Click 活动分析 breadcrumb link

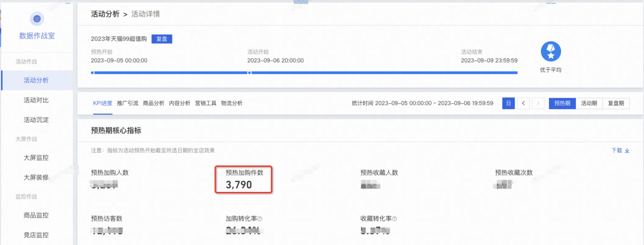105,14
